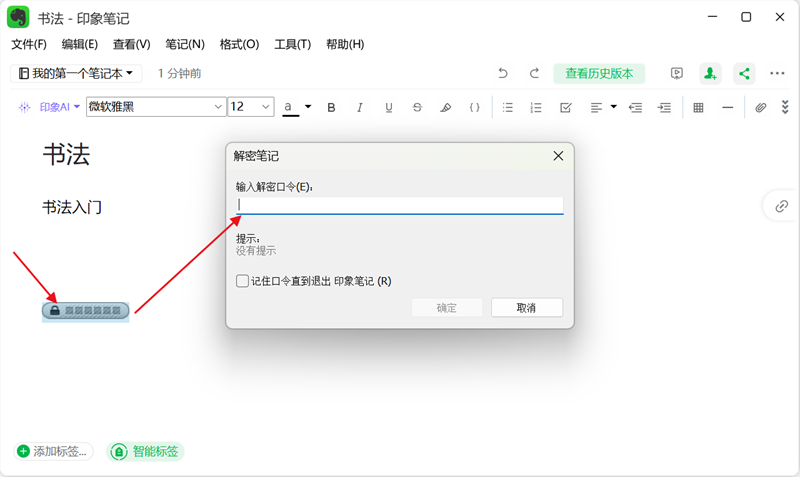Toggle underline formatting
This screenshot has width=800, height=477.
(389, 107)
